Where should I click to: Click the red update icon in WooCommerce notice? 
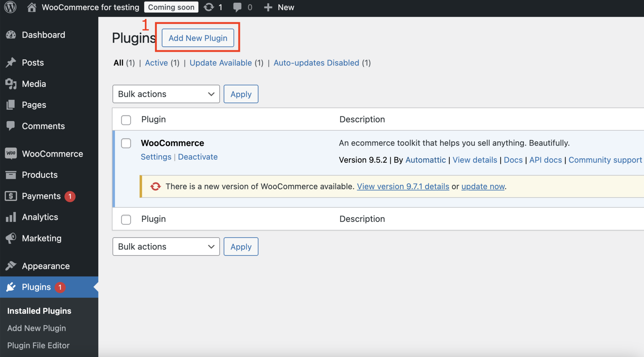tap(155, 186)
